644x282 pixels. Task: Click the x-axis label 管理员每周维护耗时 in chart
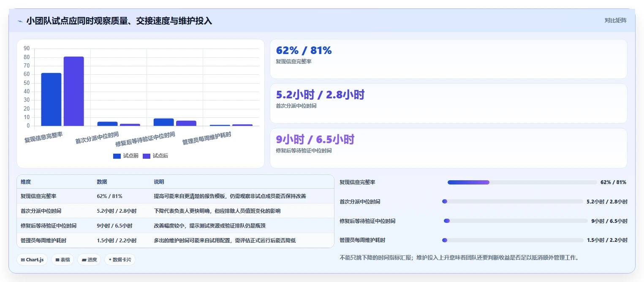207,138
